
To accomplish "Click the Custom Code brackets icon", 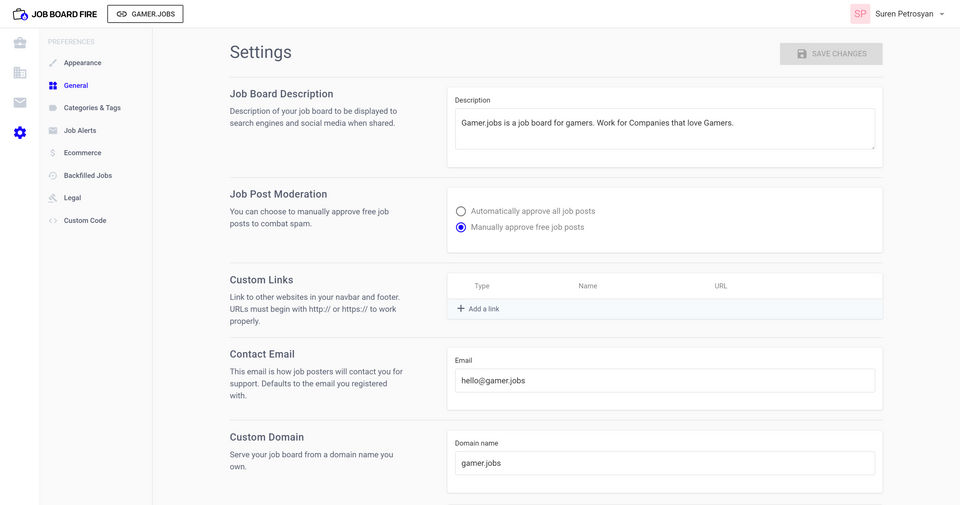I will click(x=53, y=220).
